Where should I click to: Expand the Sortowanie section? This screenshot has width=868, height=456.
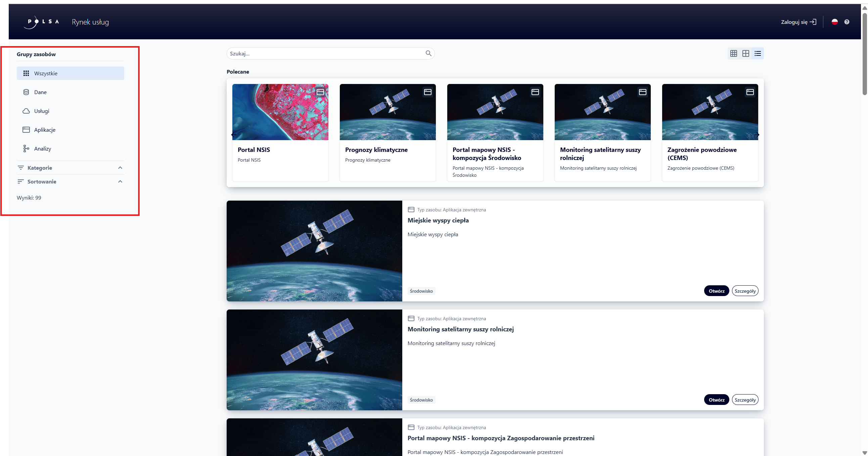pos(70,181)
